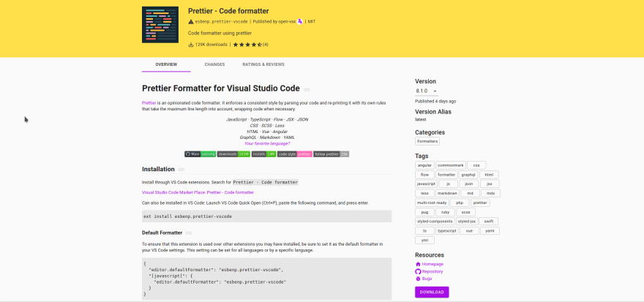The width and height of the screenshot is (644, 302).
Task: Click the warning triangle icon beside esbenp.prettier-vscode
Action: click(x=191, y=22)
